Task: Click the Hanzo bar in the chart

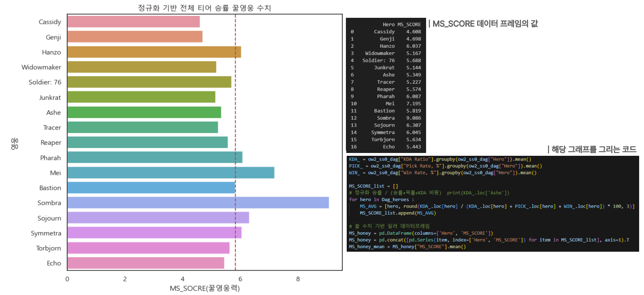Action: (154, 52)
